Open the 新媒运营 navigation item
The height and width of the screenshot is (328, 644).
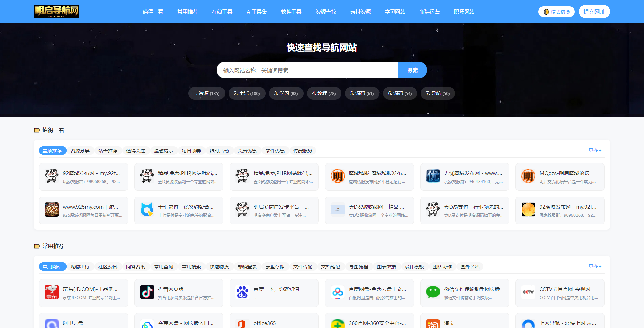[430, 12]
